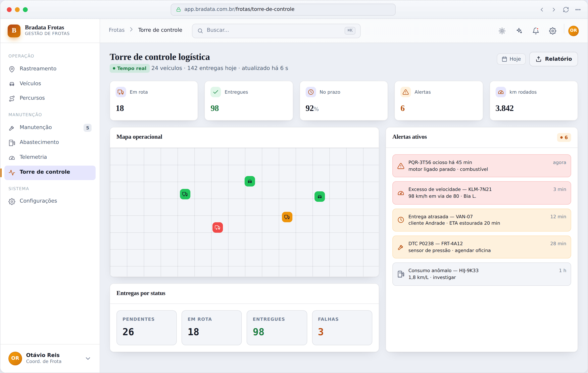
Task: Open the AI sparkles assistant icon
Action: point(519,31)
